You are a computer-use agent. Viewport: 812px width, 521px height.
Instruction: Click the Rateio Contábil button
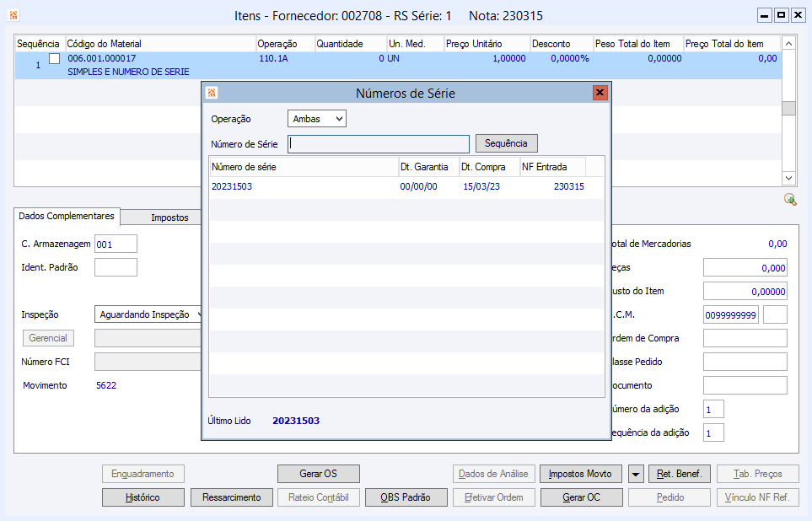point(319,497)
